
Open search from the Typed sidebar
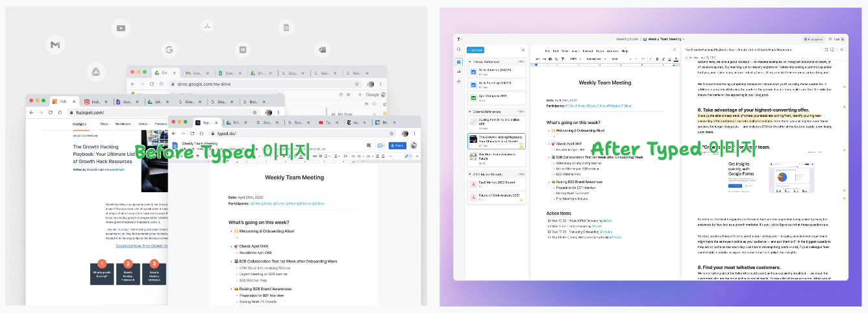point(458,49)
